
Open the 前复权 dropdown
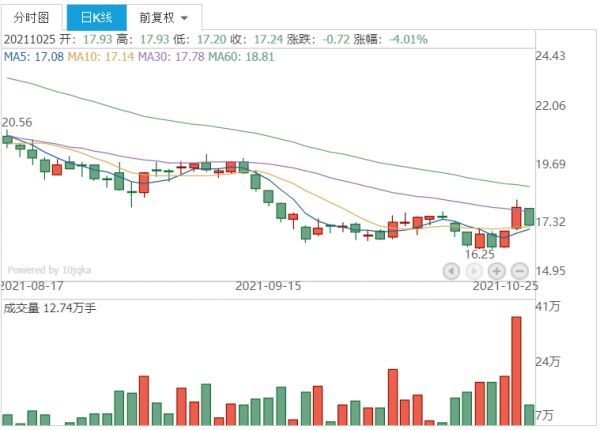[x=163, y=17]
